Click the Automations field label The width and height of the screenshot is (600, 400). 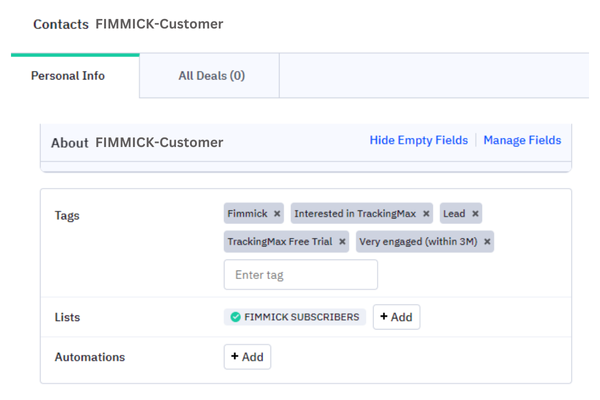[90, 357]
